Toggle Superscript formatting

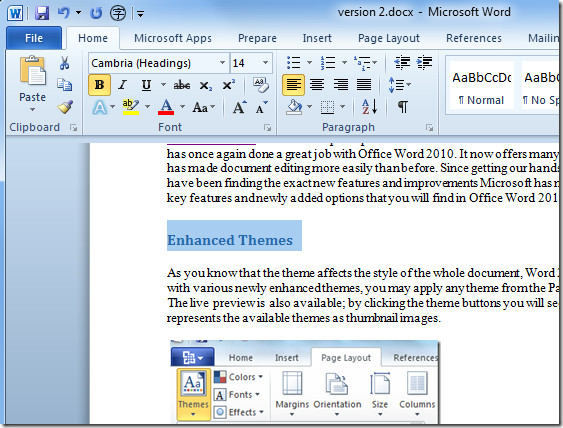coord(228,85)
